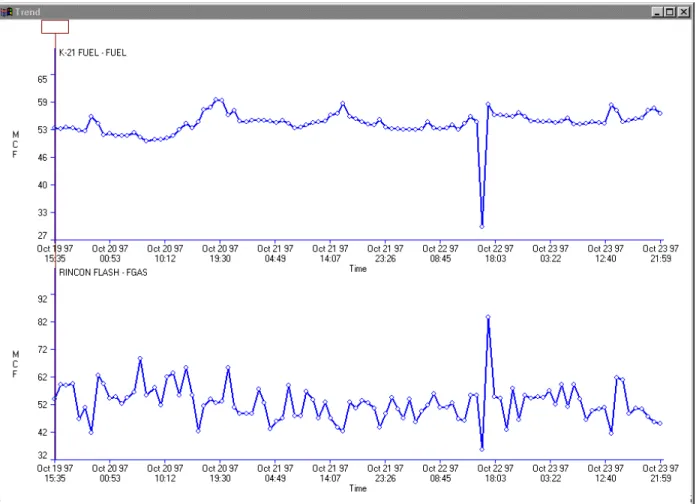Click the 33 tick on the K-21 FUEL axis
The height and width of the screenshot is (504, 696).
[42, 213]
